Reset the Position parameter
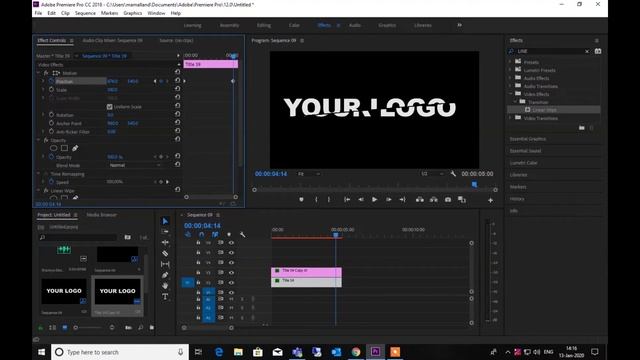Screen dimensions: 640x360 pos(178,81)
